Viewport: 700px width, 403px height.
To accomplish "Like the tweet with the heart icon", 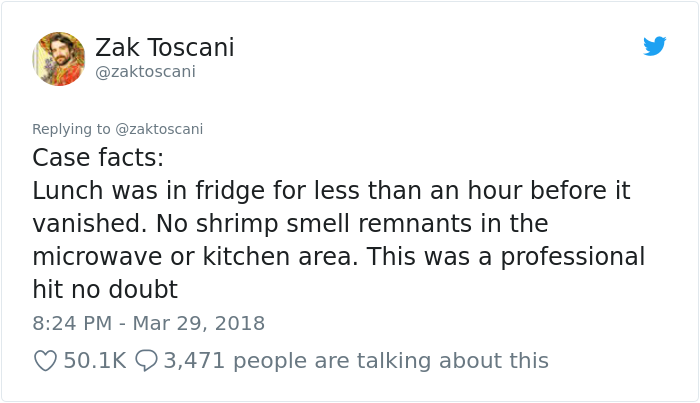I will [x=45, y=360].
